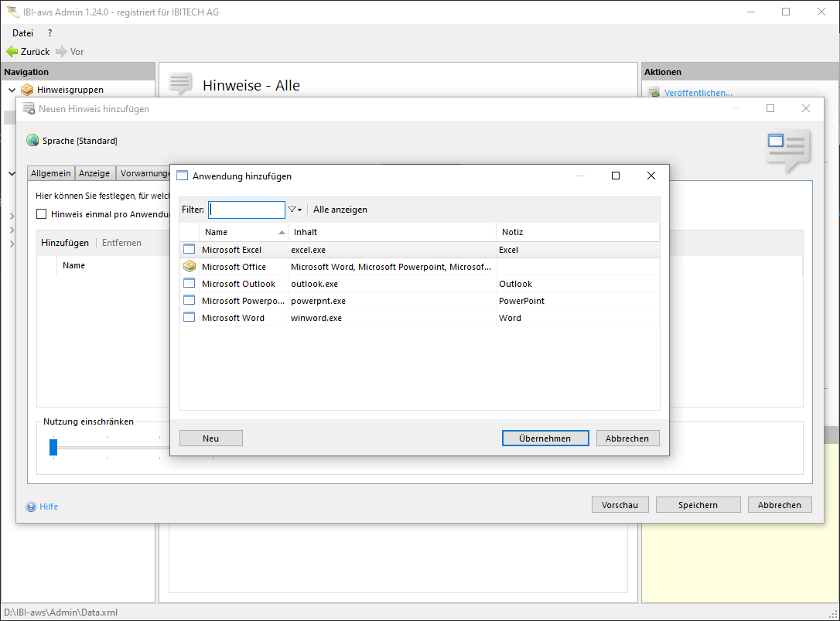Image resolution: width=840 pixels, height=621 pixels.
Task: Switch to the Anzeige tab
Action: tap(94, 173)
